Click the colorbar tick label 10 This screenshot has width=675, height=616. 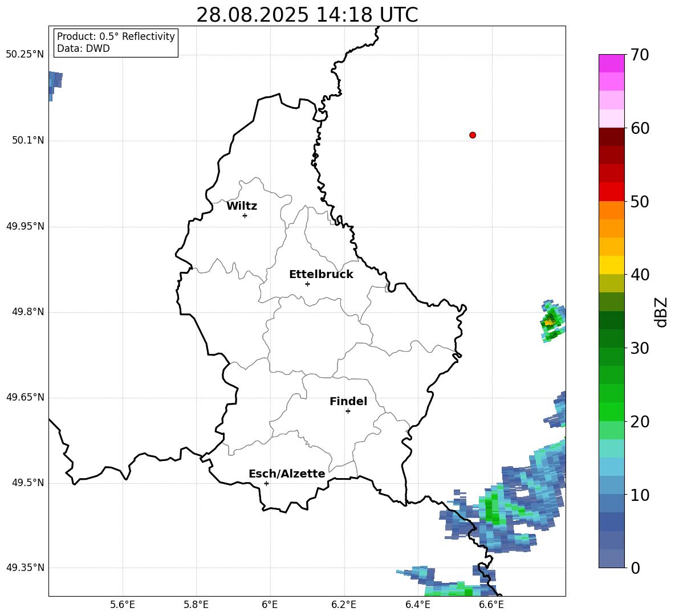[640, 495]
